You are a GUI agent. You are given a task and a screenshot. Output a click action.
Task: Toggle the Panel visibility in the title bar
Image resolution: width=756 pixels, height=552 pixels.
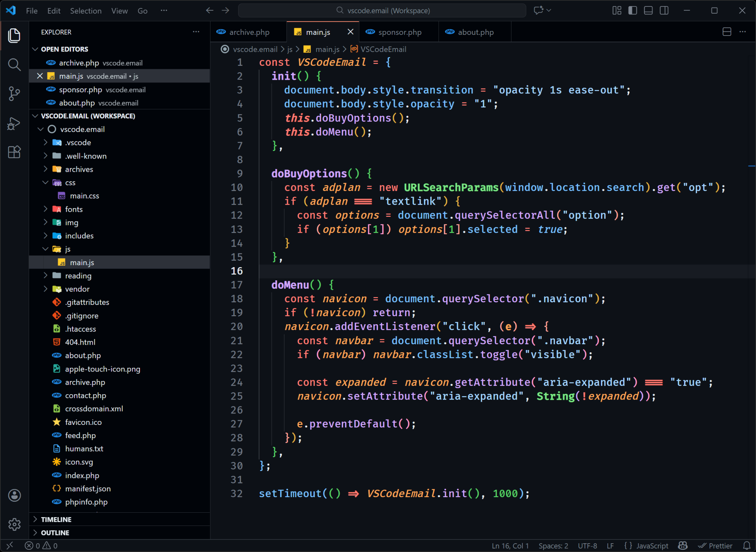click(x=648, y=10)
